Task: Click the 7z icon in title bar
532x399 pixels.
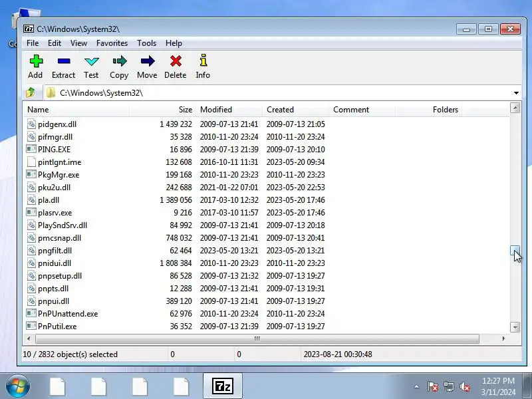Action: (x=29, y=29)
